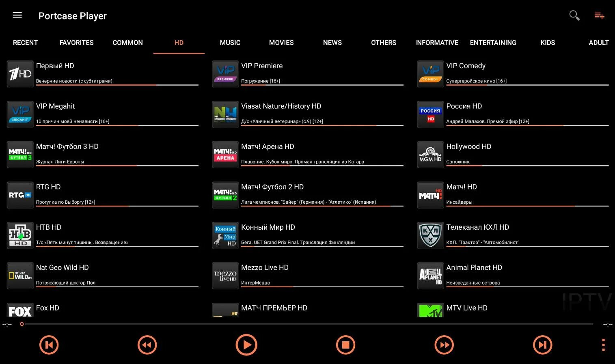The height and width of the screenshot is (364, 615).
Task: Switch to the KIDS tab
Action: click(x=548, y=43)
